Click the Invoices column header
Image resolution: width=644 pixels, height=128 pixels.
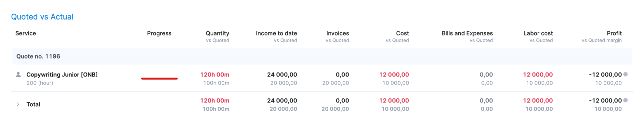(338, 33)
